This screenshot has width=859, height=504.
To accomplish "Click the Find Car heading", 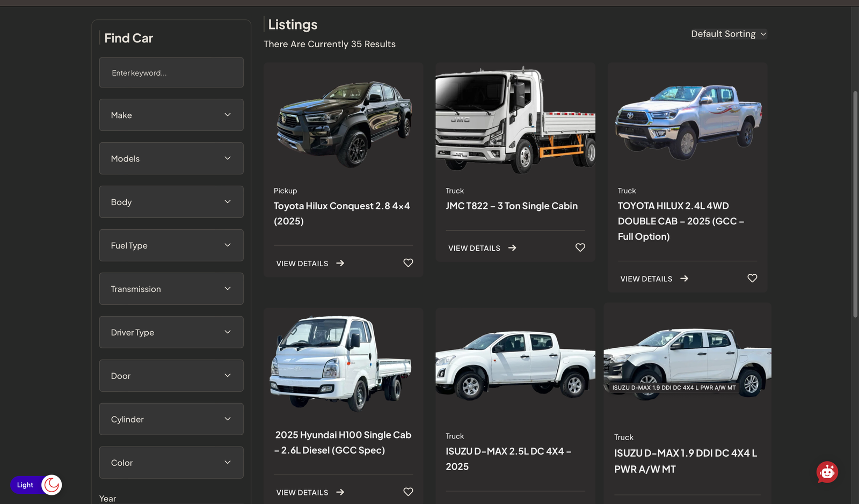I will [x=129, y=38].
